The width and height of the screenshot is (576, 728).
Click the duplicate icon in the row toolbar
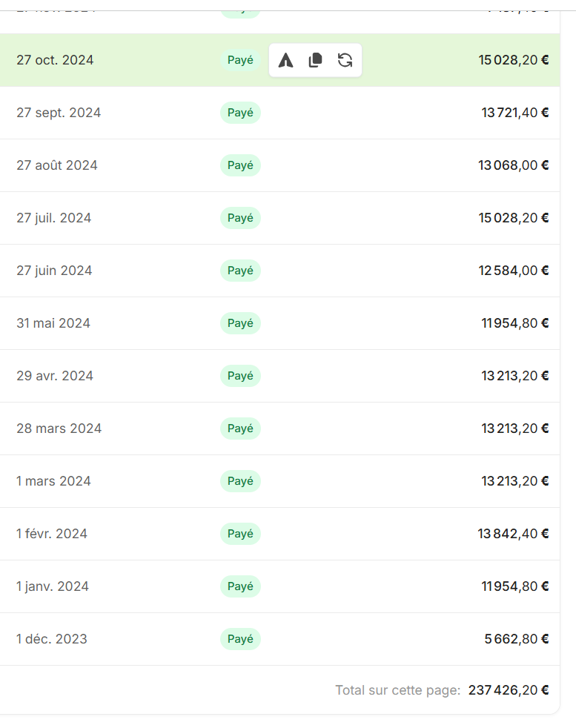tap(315, 61)
